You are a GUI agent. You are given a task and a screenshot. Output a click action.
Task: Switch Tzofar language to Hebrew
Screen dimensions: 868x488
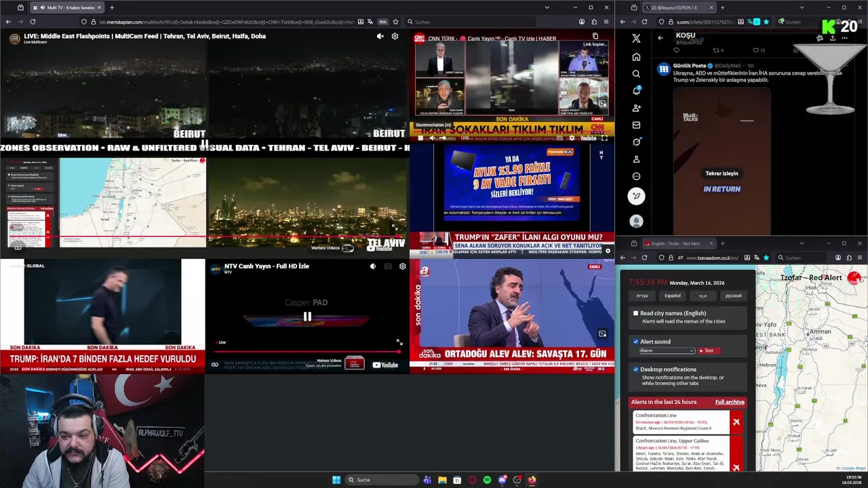(642, 296)
